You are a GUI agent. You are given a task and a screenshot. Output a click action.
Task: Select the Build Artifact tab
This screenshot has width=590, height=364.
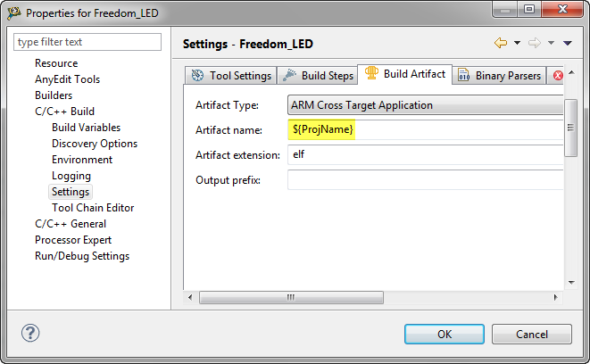click(x=405, y=74)
